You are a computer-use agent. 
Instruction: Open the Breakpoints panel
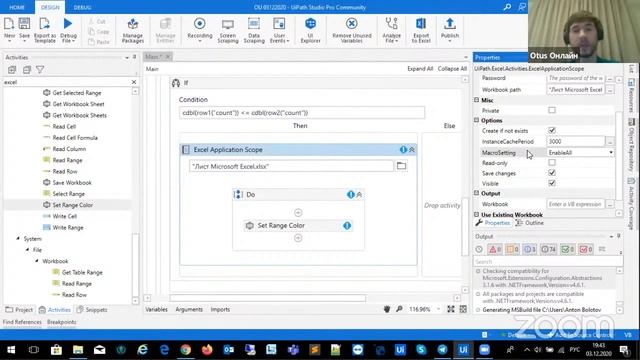(x=61, y=322)
